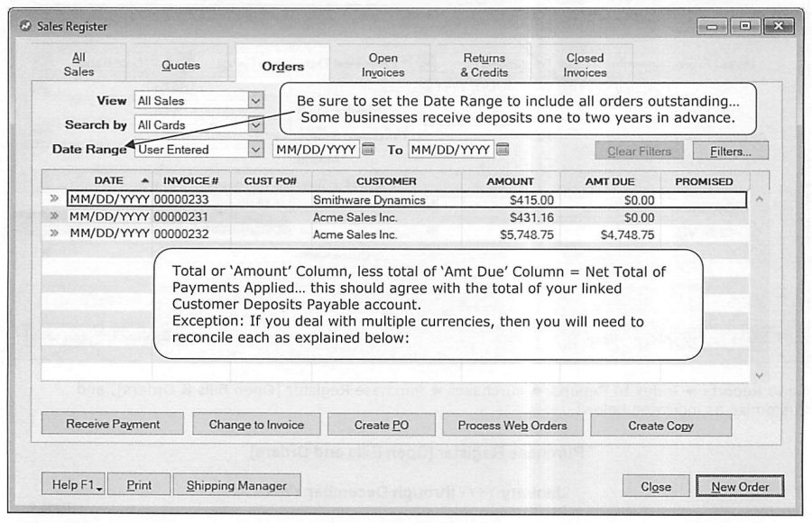This screenshot has height=523, width=812.
Task: Show the Closed Invoices tab
Action: click(x=585, y=65)
